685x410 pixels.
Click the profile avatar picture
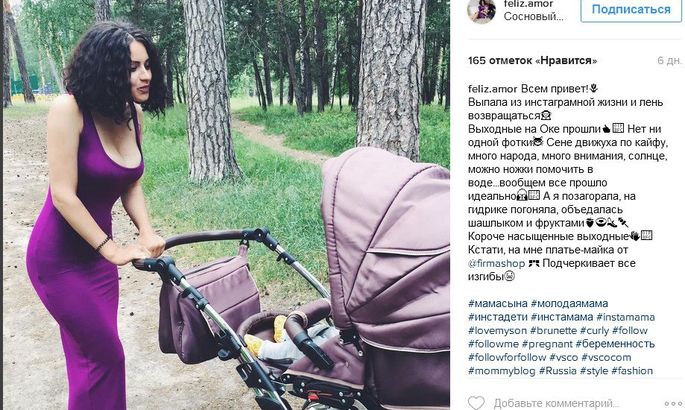point(481,10)
